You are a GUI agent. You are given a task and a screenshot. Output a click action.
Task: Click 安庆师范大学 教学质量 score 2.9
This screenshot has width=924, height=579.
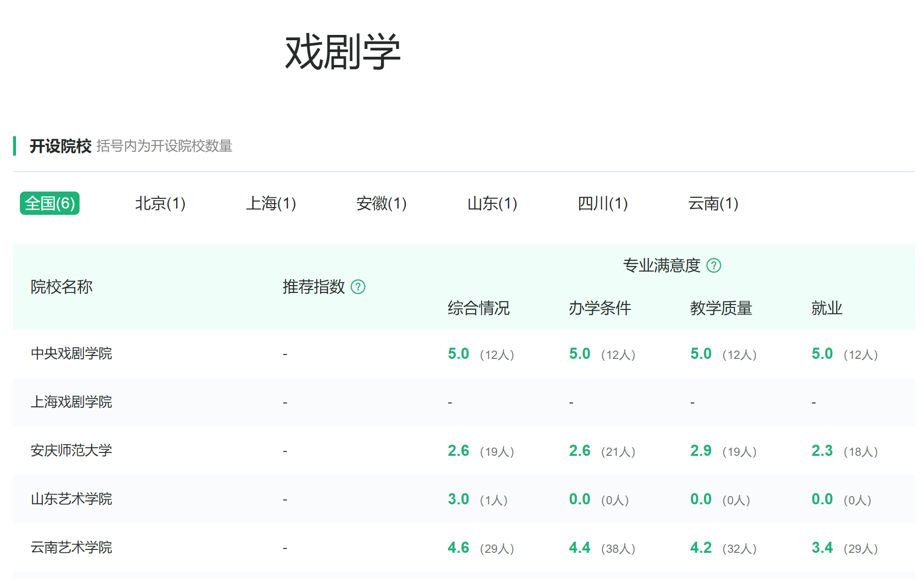pyautogui.click(x=701, y=450)
